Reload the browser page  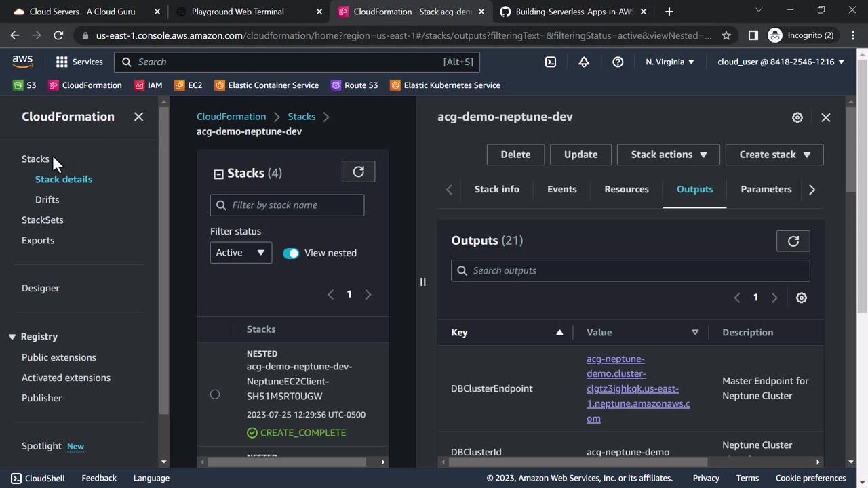pos(58,35)
